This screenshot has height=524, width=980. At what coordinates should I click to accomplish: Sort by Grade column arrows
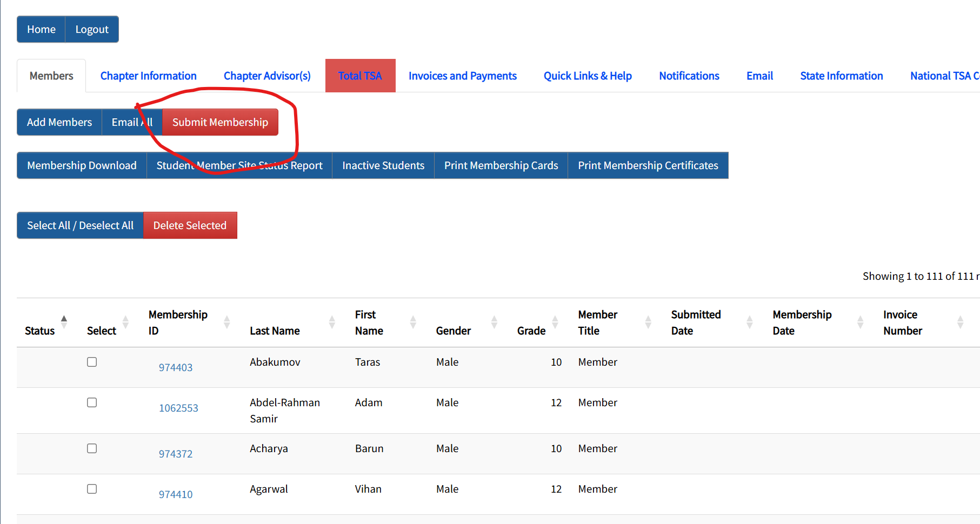[555, 323]
